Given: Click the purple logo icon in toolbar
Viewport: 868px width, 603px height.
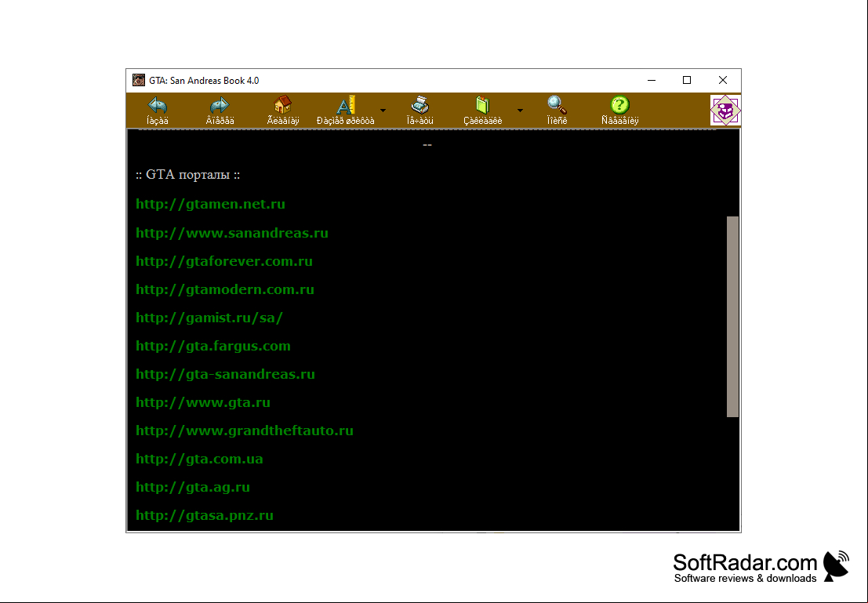Looking at the screenshot, I should click(725, 111).
